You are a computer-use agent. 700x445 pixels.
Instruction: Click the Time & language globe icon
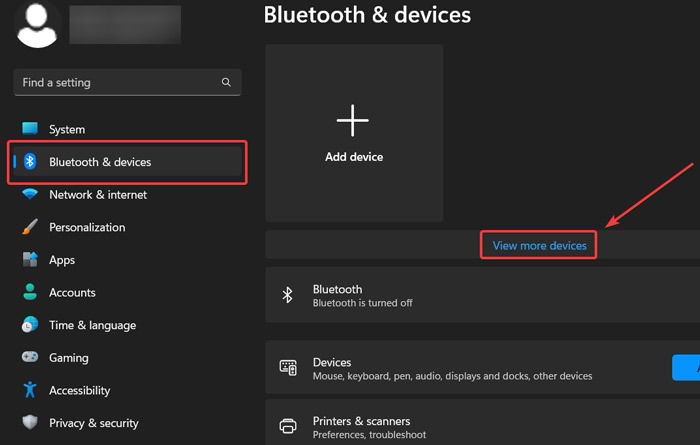pos(30,324)
